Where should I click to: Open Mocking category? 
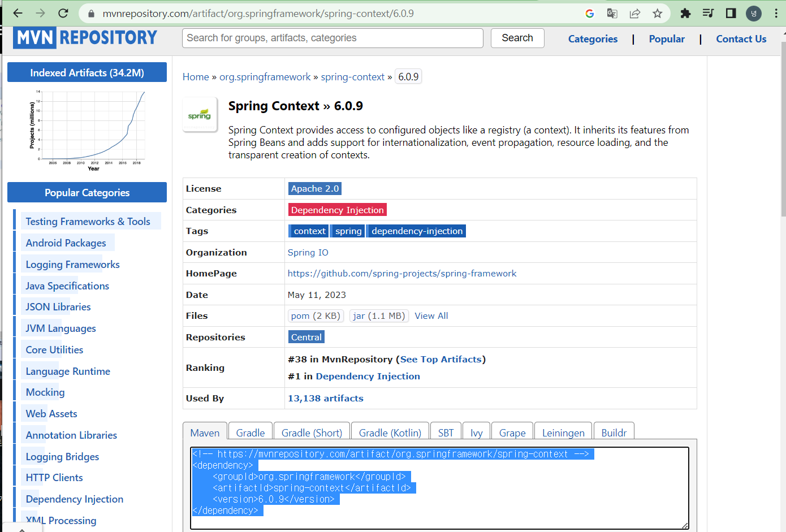45,392
